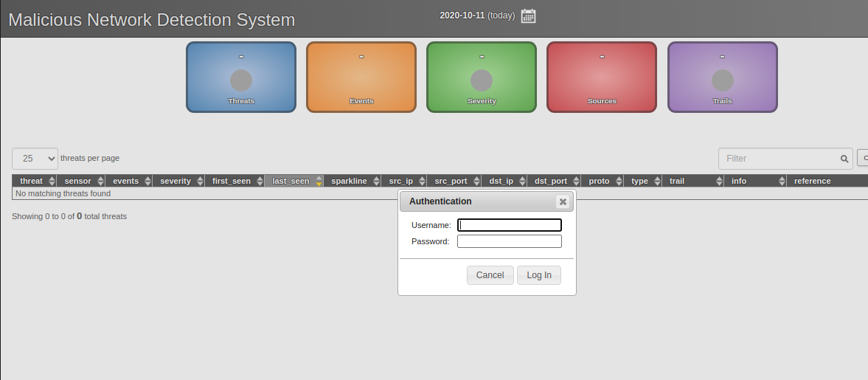Sort table by type column
The width and height of the screenshot is (868, 380).
click(642, 181)
